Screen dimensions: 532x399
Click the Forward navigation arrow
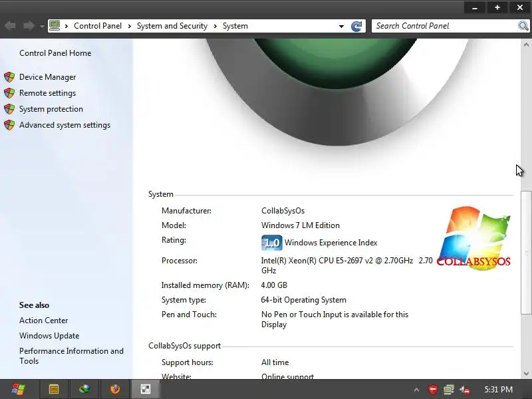coord(29,26)
